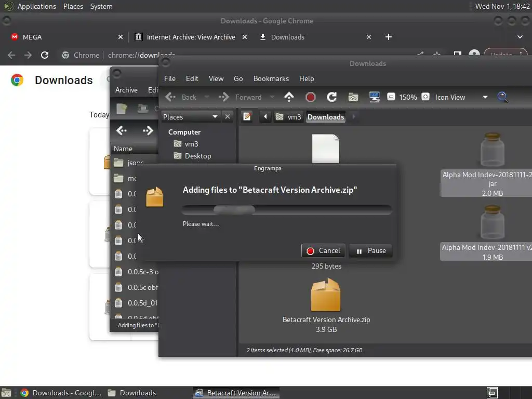This screenshot has height=399, width=532.
Task: Open Places menu in top panel
Action: [73, 6]
